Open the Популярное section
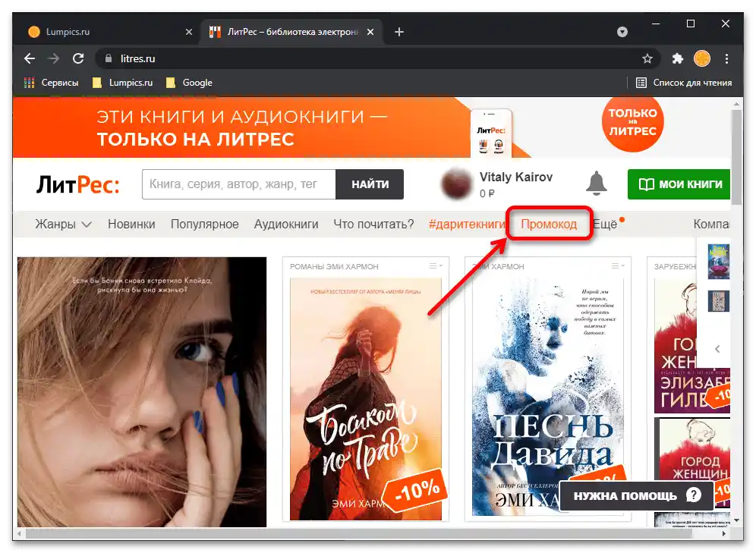756x553 pixels. point(204,225)
